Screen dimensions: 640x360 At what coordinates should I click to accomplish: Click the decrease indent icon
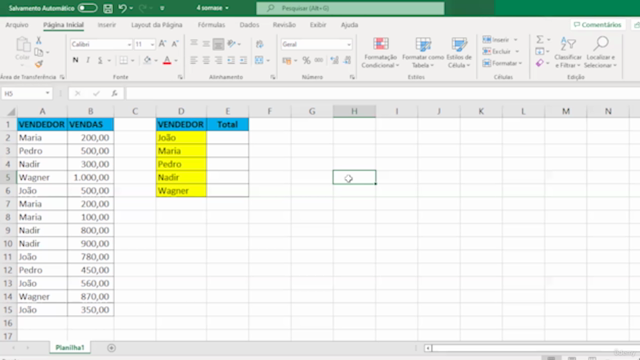[231, 60]
